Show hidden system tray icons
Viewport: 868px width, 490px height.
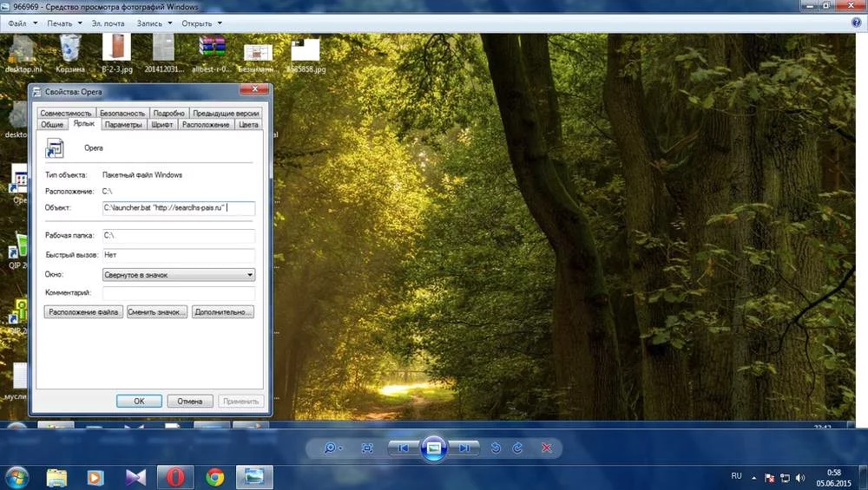tap(754, 477)
